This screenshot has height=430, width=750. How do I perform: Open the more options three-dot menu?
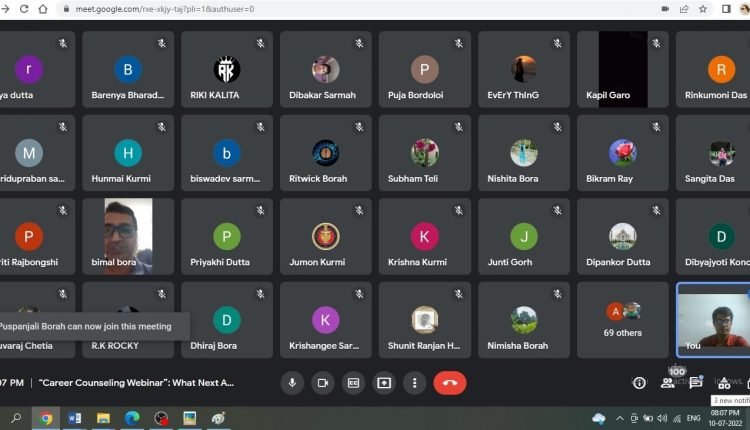[415, 383]
